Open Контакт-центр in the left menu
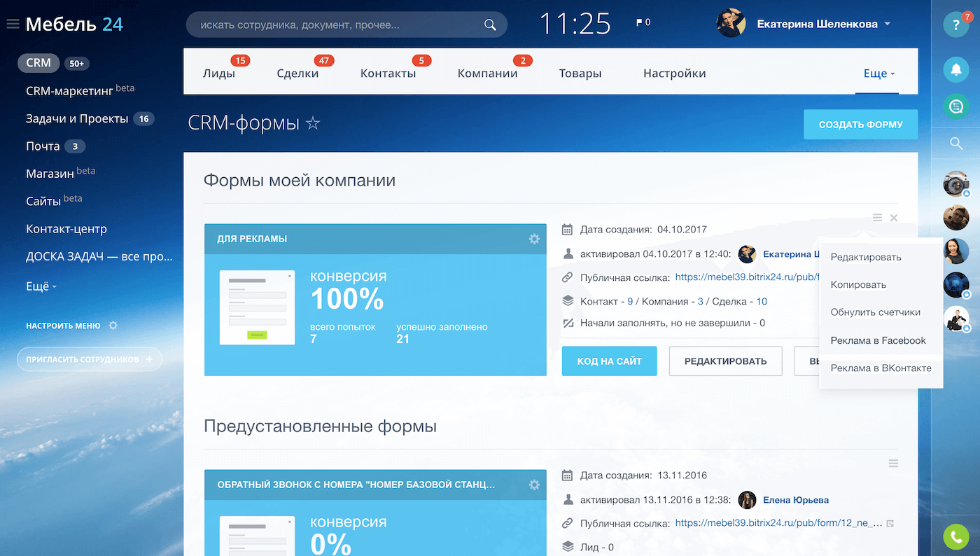This screenshot has width=980, height=556. [66, 229]
